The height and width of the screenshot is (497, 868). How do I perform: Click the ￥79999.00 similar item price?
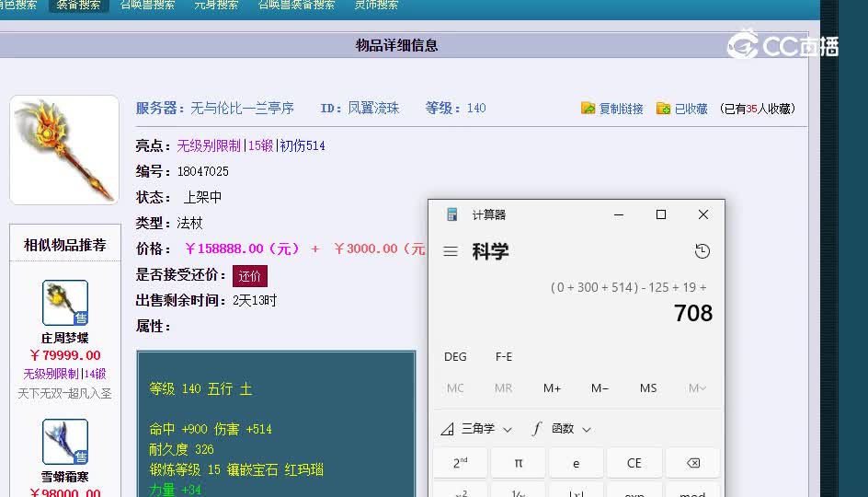pyautogui.click(x=64, y=355)
